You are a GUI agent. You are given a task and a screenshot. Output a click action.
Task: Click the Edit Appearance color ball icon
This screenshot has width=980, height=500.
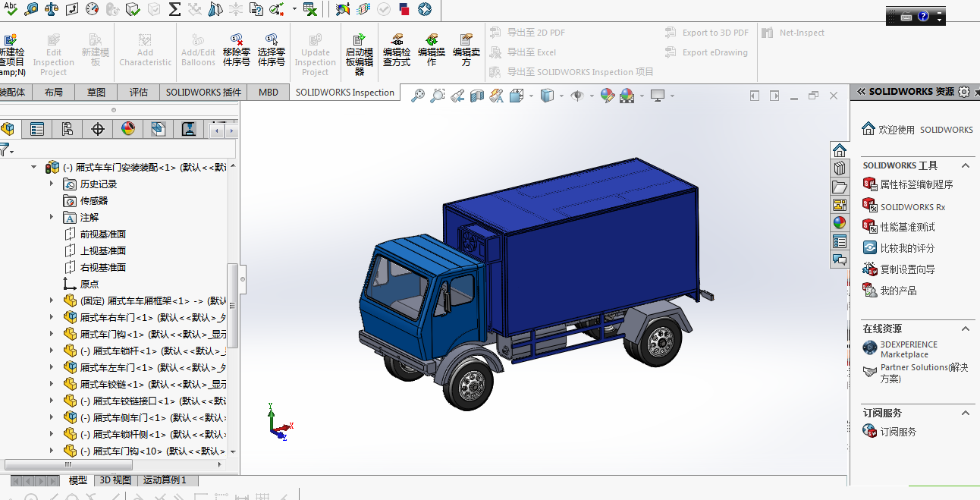point(607,96)
